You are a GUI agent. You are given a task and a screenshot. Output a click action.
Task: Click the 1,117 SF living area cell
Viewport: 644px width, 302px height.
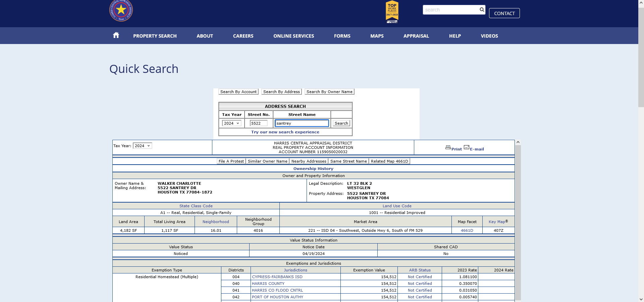pyautogui.click(x=169, y=230)
